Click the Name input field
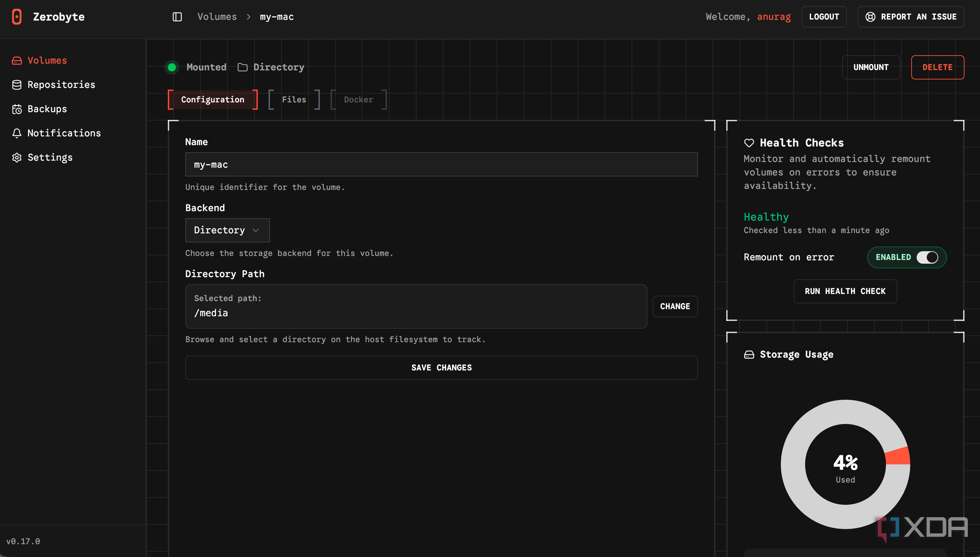Screen dimensions: 980x557 (x=441, y=164)
